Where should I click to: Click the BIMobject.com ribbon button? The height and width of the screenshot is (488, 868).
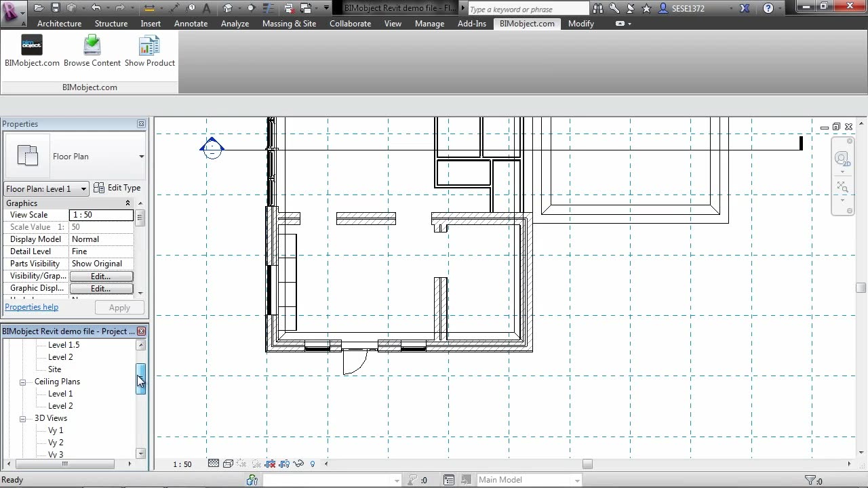(32, 52)
